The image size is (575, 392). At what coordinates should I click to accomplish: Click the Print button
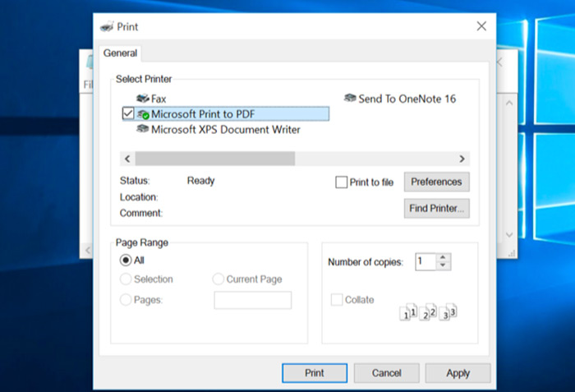[x=315, y=373]
